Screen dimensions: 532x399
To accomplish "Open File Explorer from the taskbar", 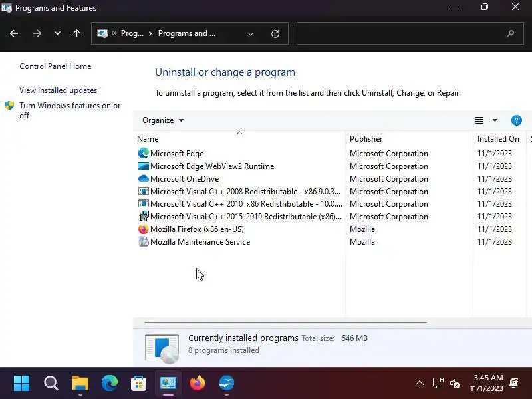I will (x=80, y=384).
